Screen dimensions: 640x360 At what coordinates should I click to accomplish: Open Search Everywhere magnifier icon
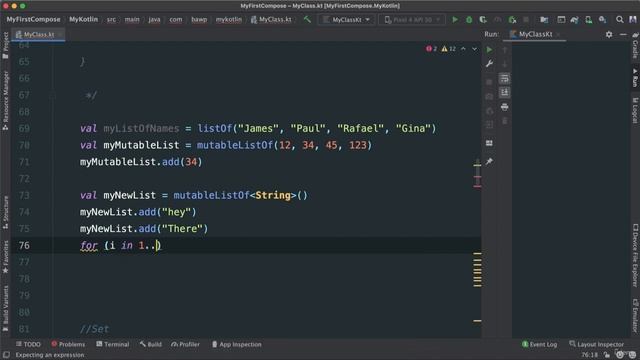[x=620, y=20]
